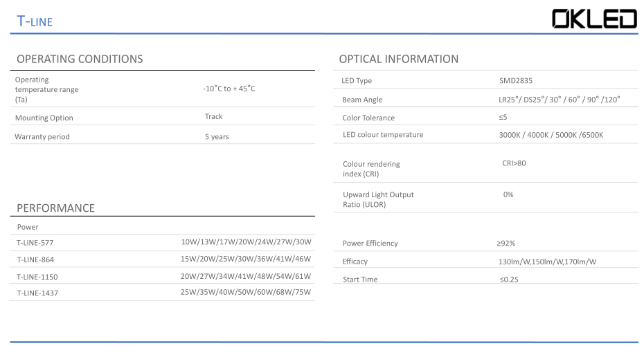This screenshot has width=644, height=346.
Task: Click the 'LED Type' label
Action: point(357,81)
